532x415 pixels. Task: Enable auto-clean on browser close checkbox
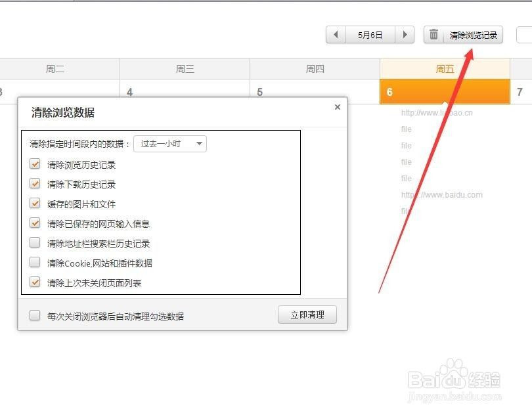pyautogui.click(x=35, y=316)
